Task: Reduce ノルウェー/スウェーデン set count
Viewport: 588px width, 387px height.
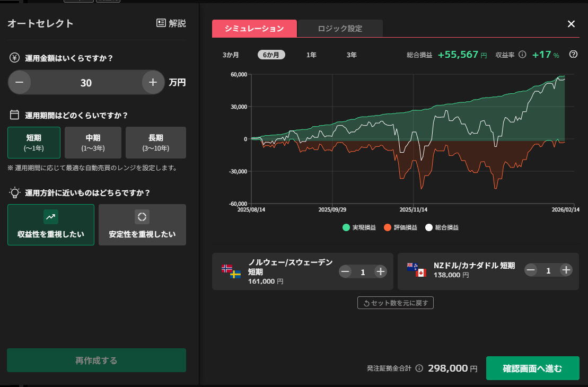Action: coord(346,271)
